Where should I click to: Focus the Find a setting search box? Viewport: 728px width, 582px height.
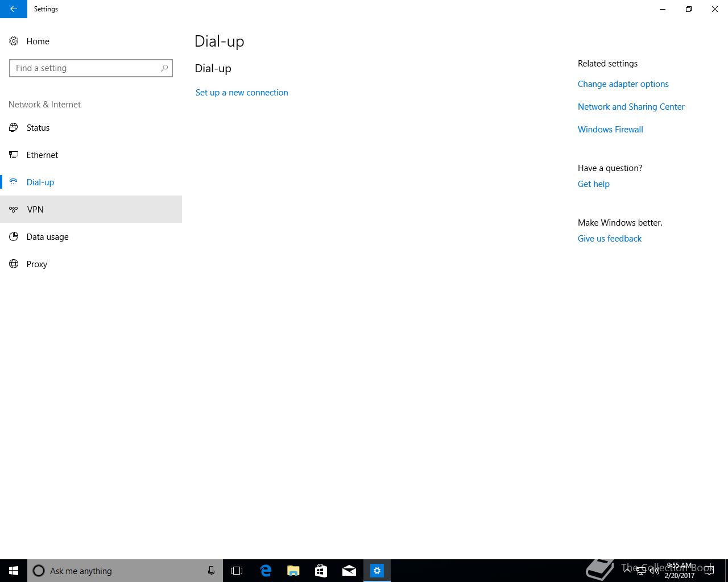tap(91, 68)
